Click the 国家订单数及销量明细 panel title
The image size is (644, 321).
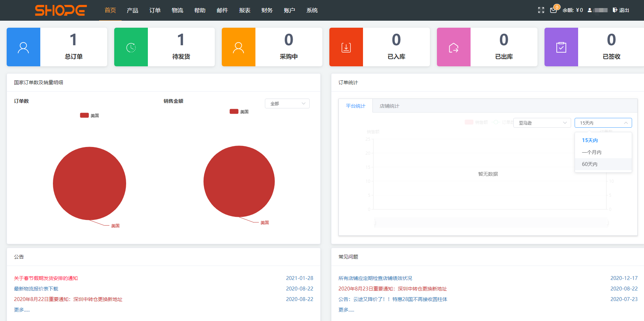[x=39, y=82]
